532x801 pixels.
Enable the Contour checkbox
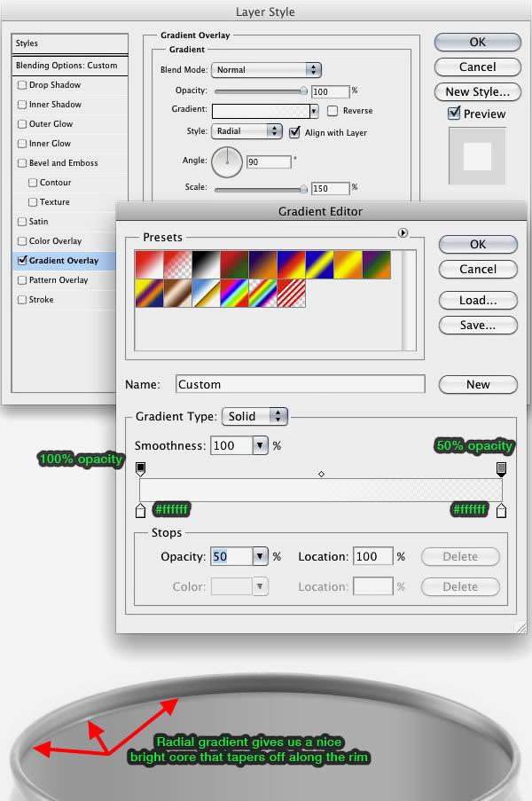tap(33, 183)
